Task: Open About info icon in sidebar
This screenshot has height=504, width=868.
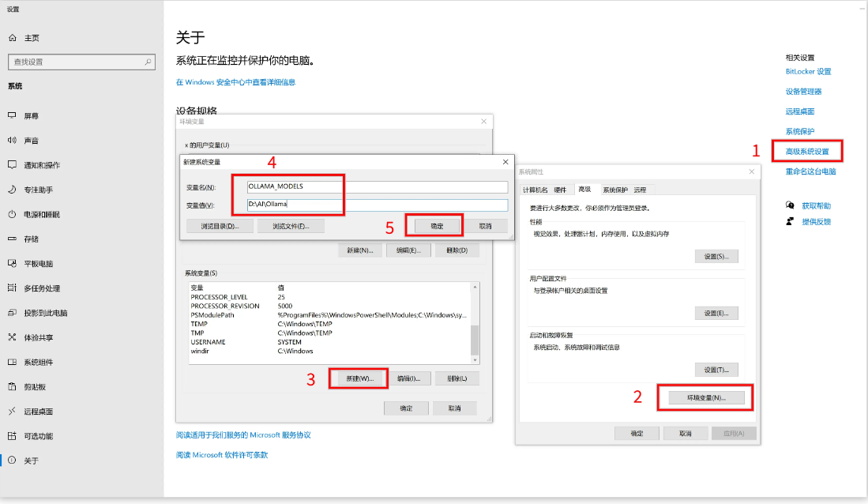Action: 12,461
